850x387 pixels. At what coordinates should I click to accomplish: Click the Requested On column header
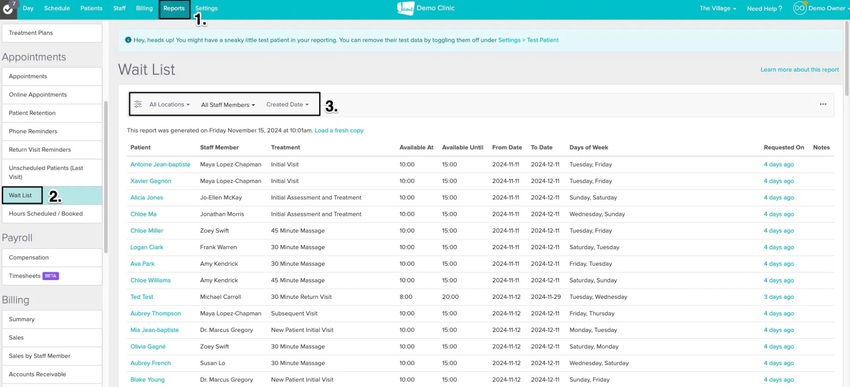click(784, 147)
